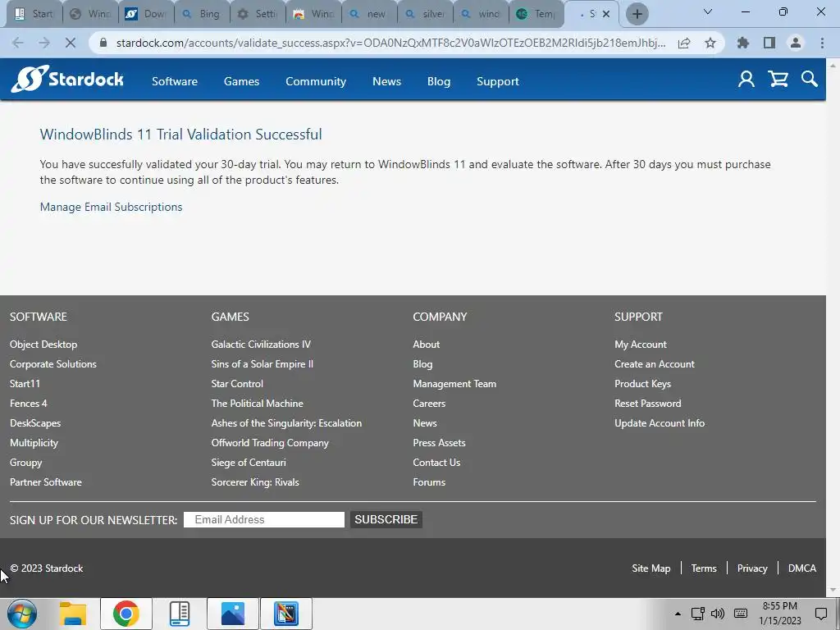
Task: Open Update Account Info link
Action: click(660, 423)
